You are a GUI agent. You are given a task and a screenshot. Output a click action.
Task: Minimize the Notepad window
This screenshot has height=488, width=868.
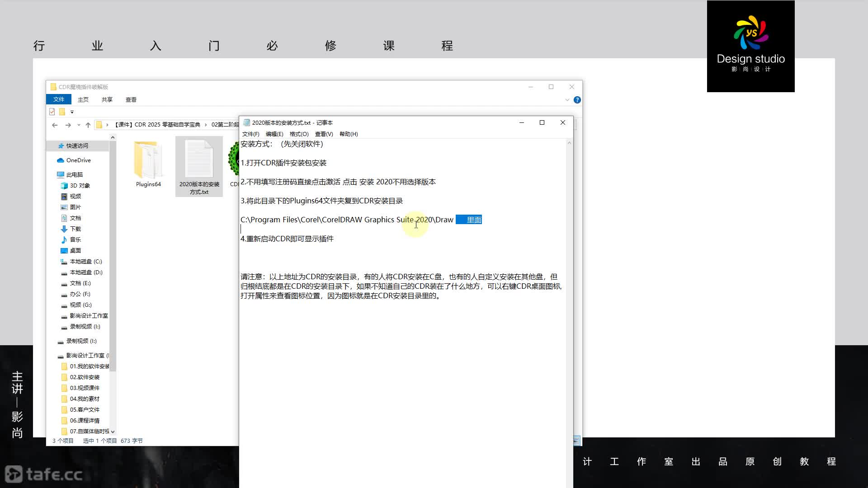pos(522,122)
